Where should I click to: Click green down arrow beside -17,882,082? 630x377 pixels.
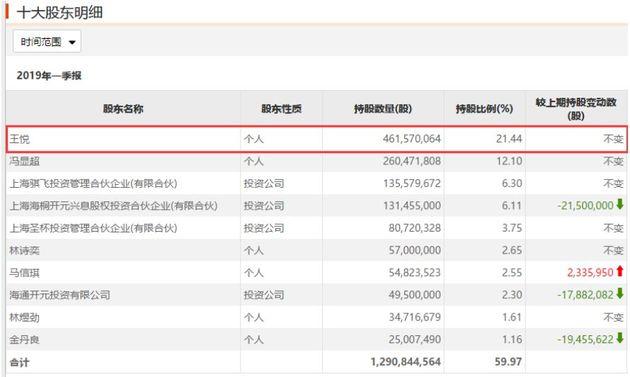coord(620,294)
